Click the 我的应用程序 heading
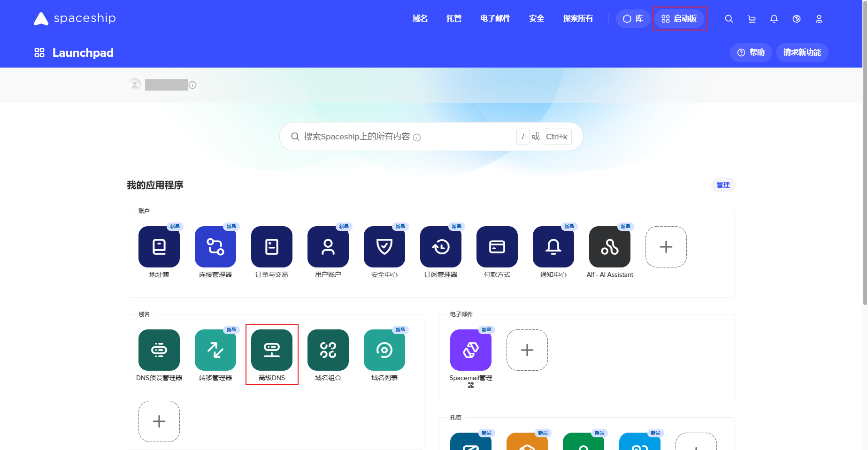Screen dimensions: 868x450 point(155,185)
